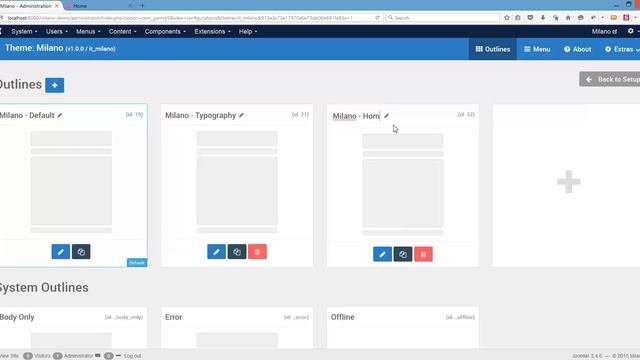Click the View Site link in footer

coord(9,356)
